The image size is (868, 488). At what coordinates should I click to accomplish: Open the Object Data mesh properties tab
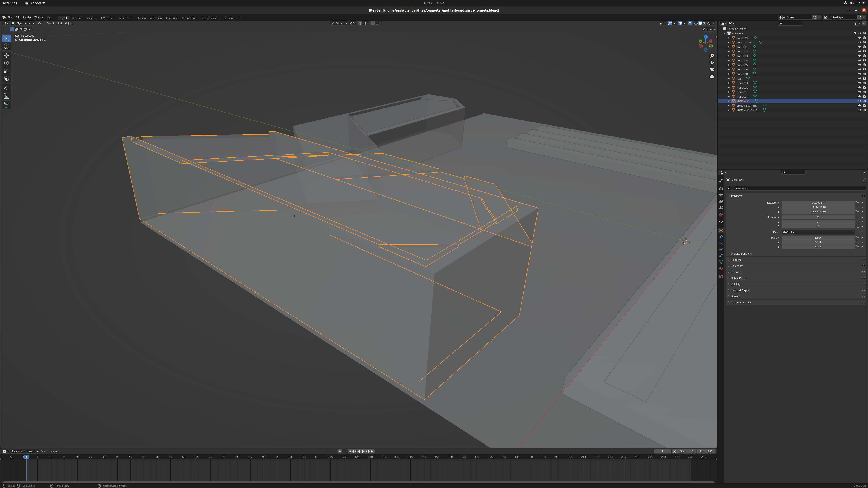[721, 262]
